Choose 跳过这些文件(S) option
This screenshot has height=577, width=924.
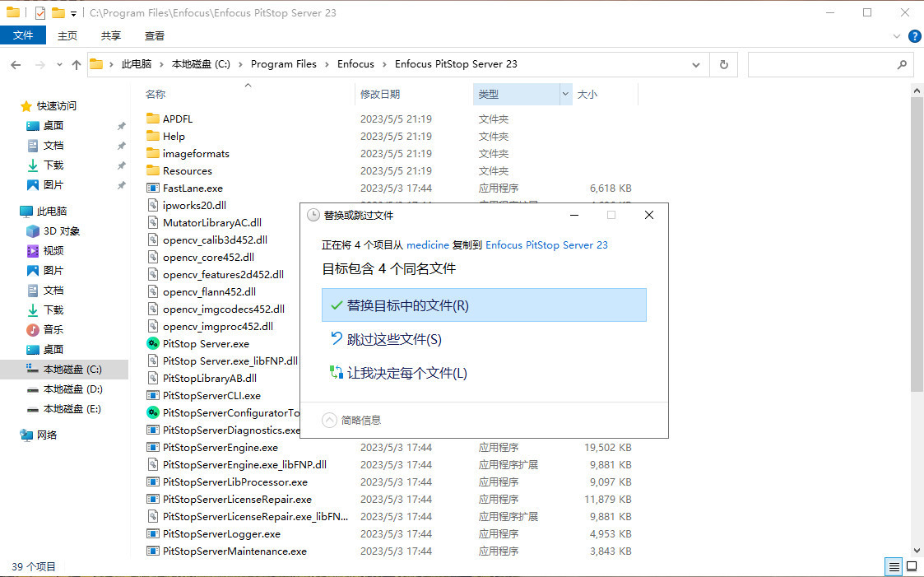coord(484,339)
